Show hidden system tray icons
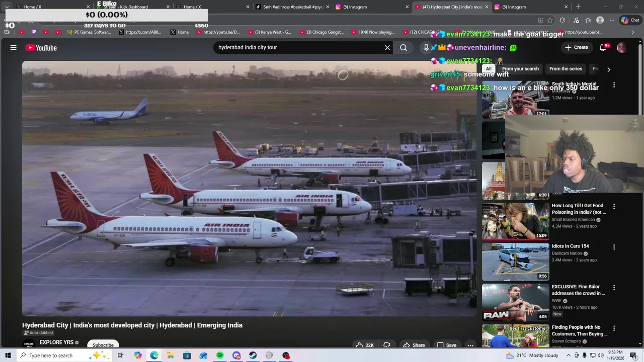The width and height of the screenshot is (644, 362). [569, 355]
